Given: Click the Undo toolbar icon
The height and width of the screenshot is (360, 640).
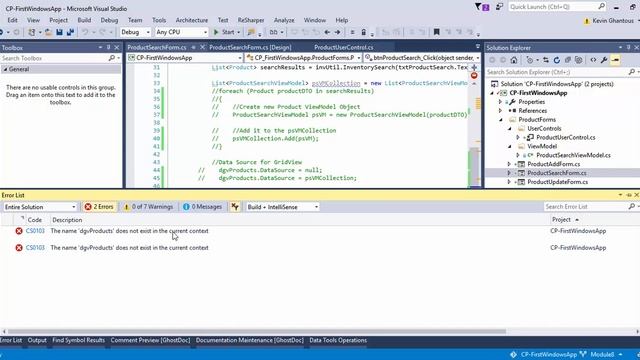Looking at the screenshot, I should click(85, 32).
